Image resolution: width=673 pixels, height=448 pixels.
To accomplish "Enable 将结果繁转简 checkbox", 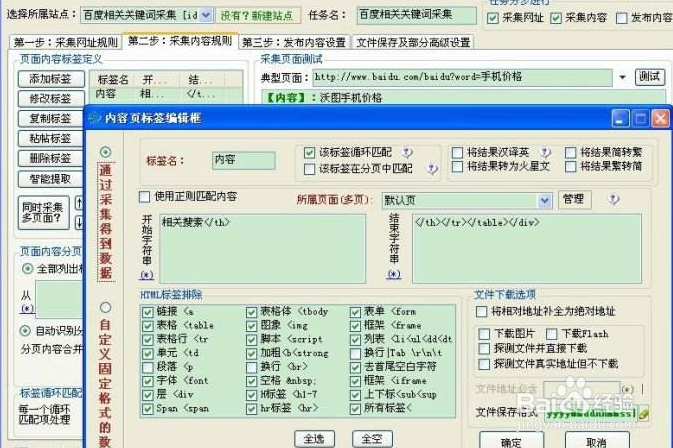I will pyautogui.click(x=570, y=166).
